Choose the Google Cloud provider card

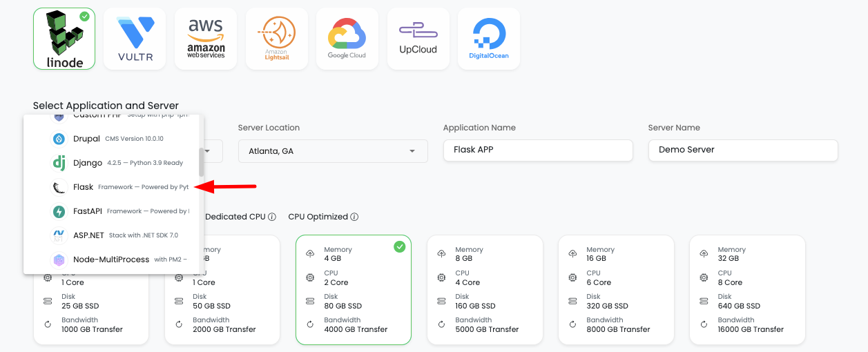[x=347, y=39]
